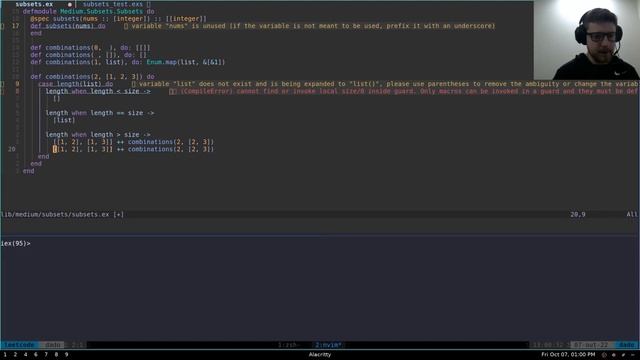Click the 'length when length > size ->' clause
Image resolution: width=640 pixels, height=360 pixels.
click(98, 135)
